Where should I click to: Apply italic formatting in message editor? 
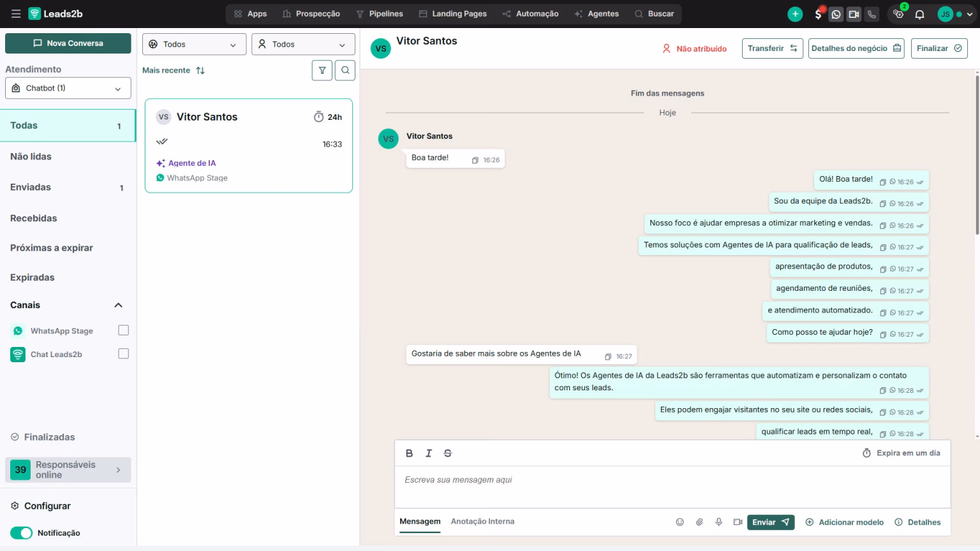point(428,453)
